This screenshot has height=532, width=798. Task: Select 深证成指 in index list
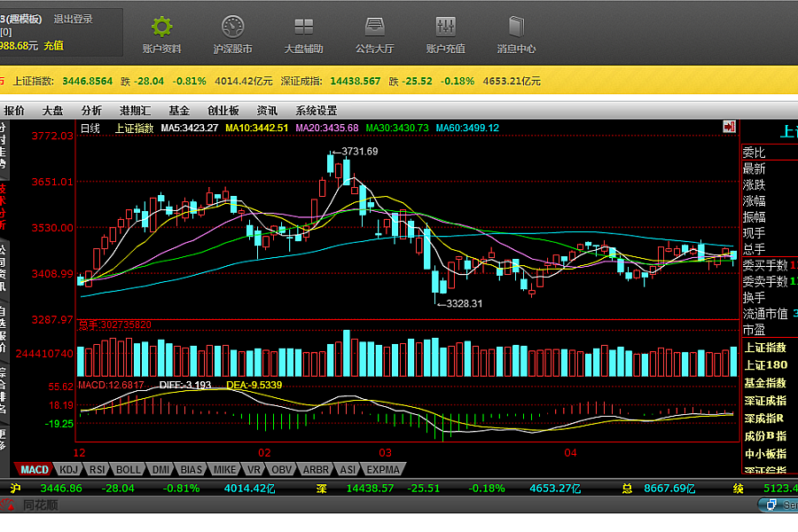point(765,401)
